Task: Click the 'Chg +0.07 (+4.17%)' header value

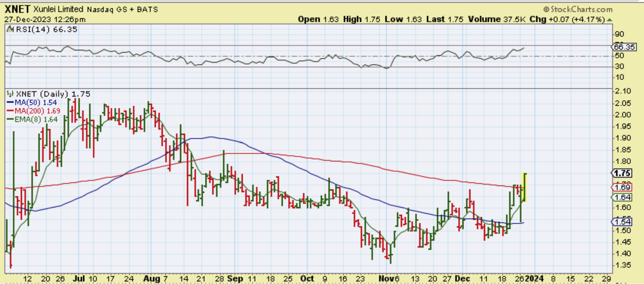Action: click(x=567, y=19)
